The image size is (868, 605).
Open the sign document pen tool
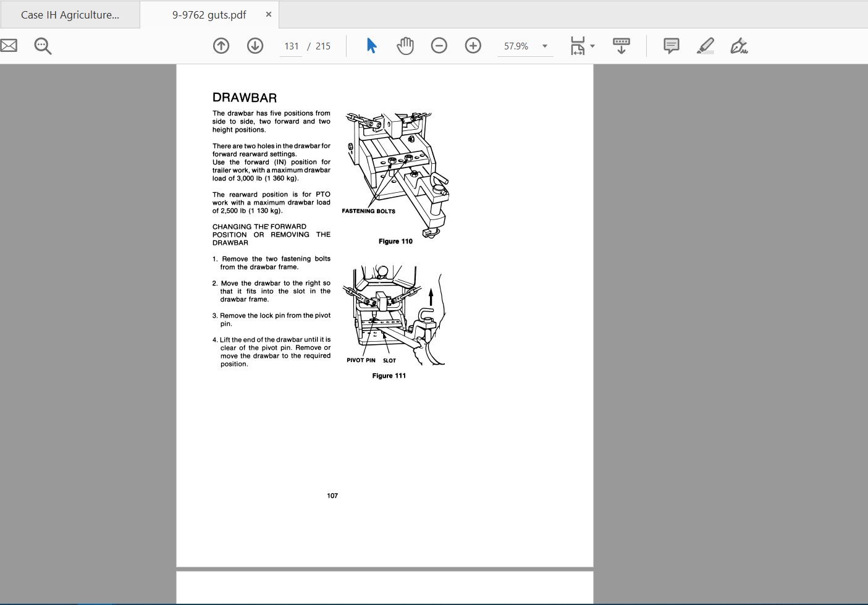point(739,46)
